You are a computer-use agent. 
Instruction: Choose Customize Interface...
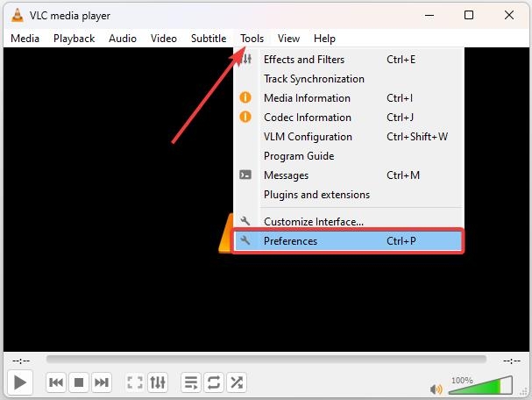click(349, 221)
